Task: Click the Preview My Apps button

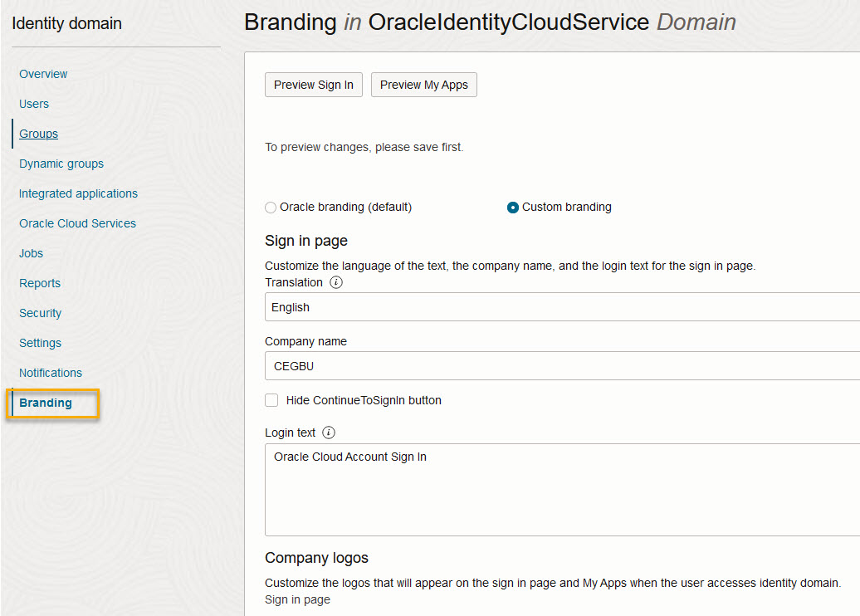Action: coord(424,85)
